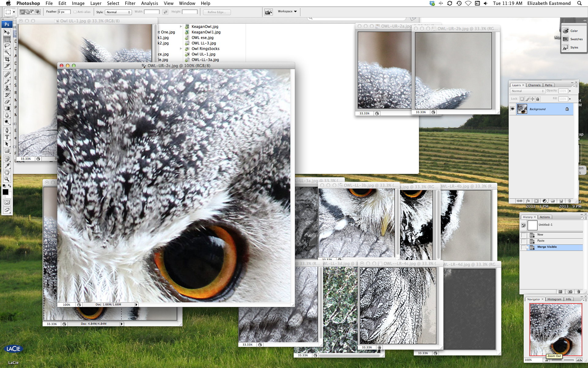This screenshot has height=368, width=588.
Task: Click the foreground color swatch
Action: point(6,192)
